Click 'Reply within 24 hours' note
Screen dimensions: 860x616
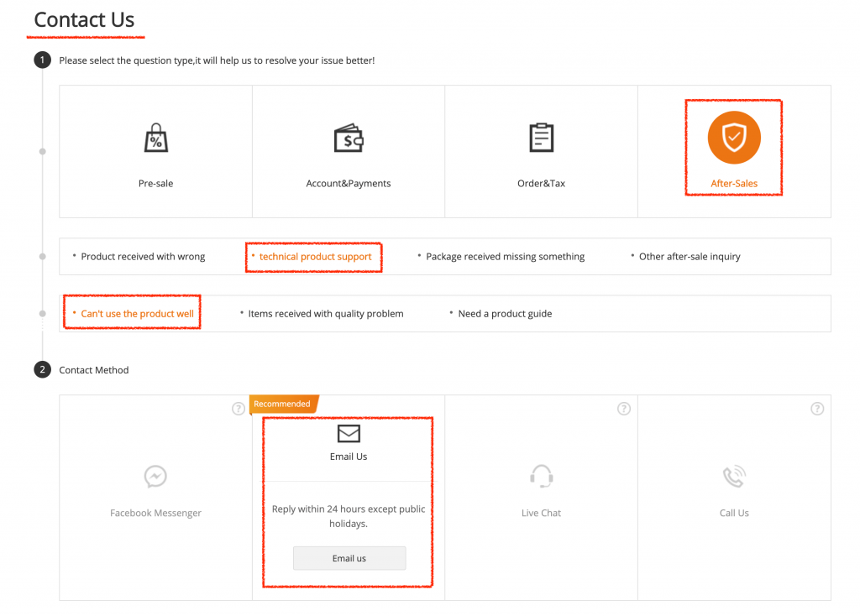pyautogui.click(x=349, y=516)
